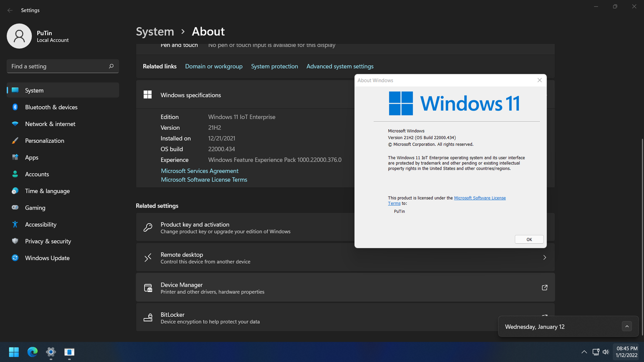Image resolution: width=644 pixels, height=362 pixels.
Task: Open Network & internet settings
Action: (x=50, y=124)
